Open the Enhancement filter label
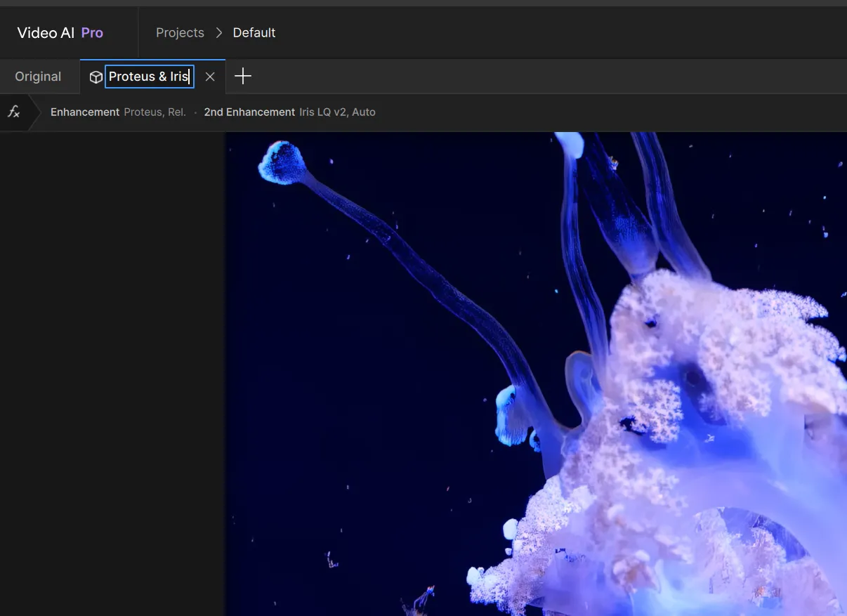 click(85, 112)
